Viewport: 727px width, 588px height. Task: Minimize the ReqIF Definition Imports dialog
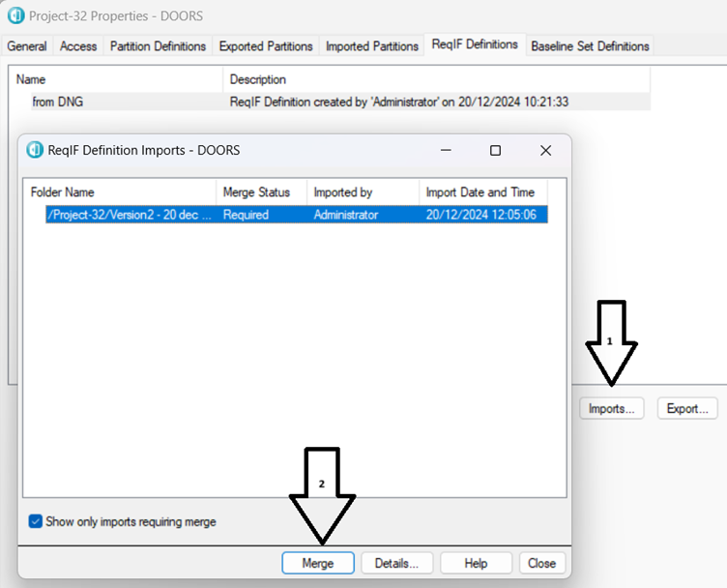[447, 150]
